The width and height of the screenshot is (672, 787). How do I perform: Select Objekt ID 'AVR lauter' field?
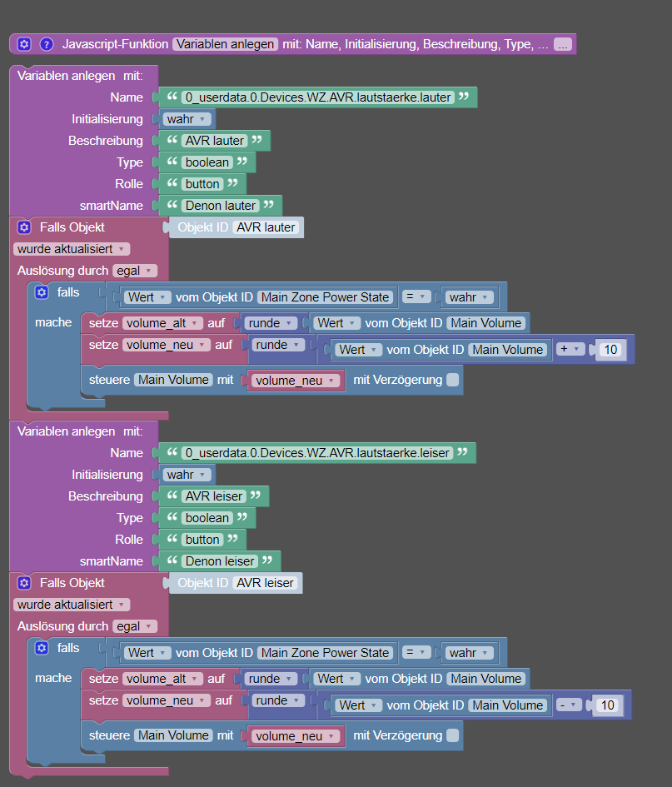(x=266, y=227)
